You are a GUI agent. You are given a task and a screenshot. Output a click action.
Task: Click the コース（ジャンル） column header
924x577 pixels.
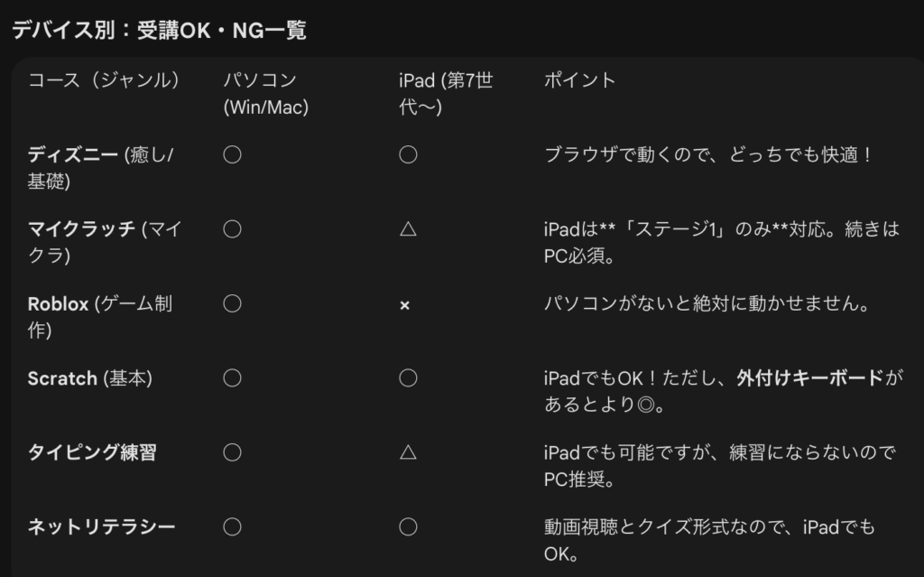104,80
